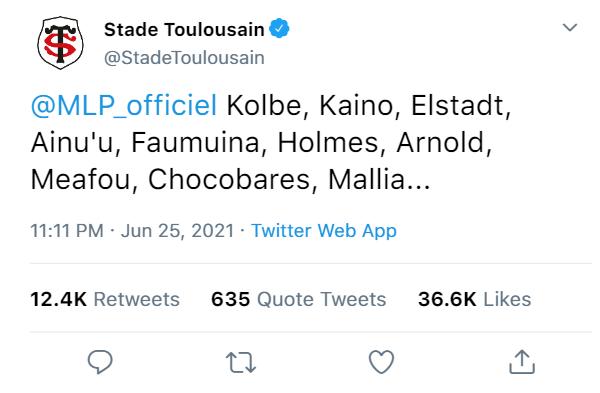Click the Jun 25, 2021 date
The image size is (600, 393).
coord(178,231)
